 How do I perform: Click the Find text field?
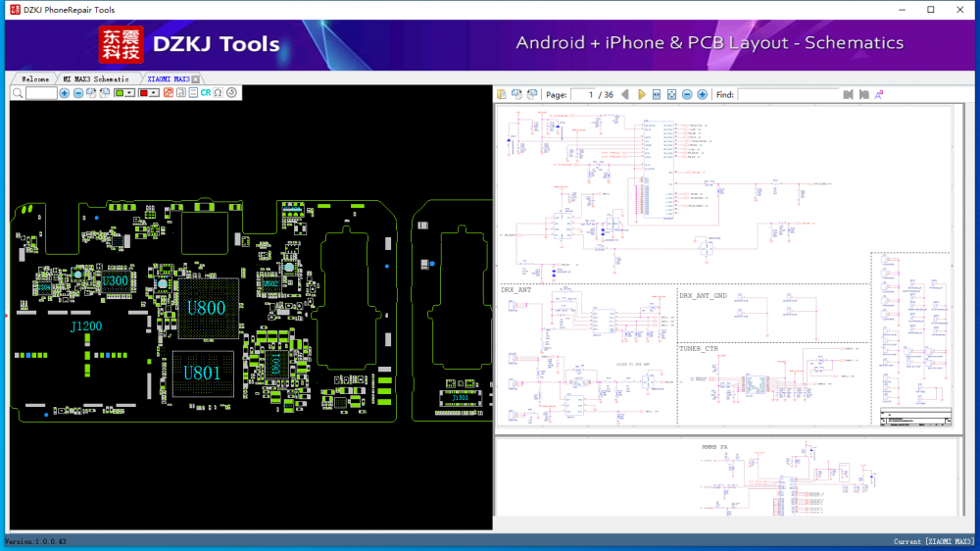[x=788, y=94]
